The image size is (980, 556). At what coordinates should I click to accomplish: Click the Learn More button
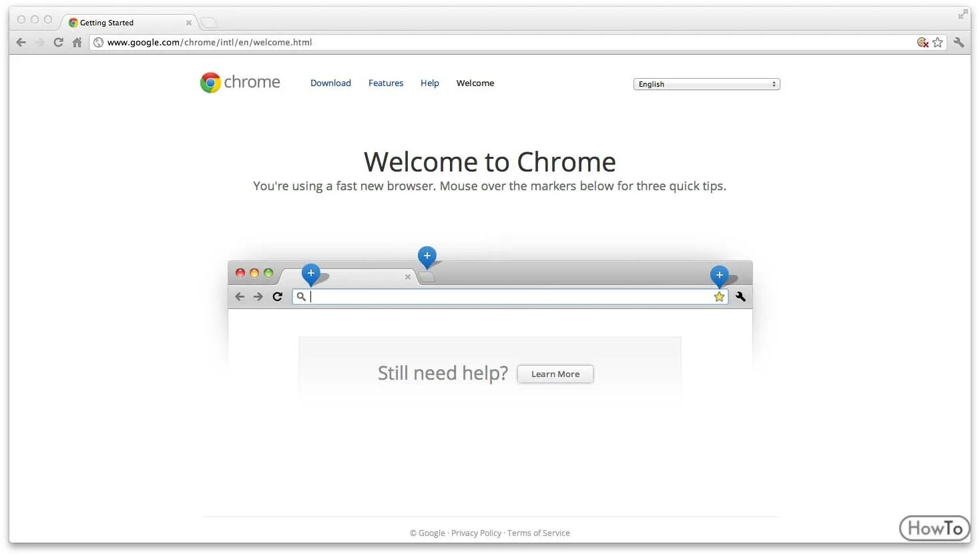[555, 374]
